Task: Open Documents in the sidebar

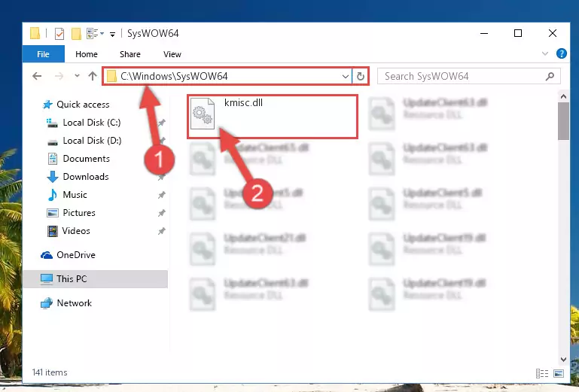Action: point(86,159)
